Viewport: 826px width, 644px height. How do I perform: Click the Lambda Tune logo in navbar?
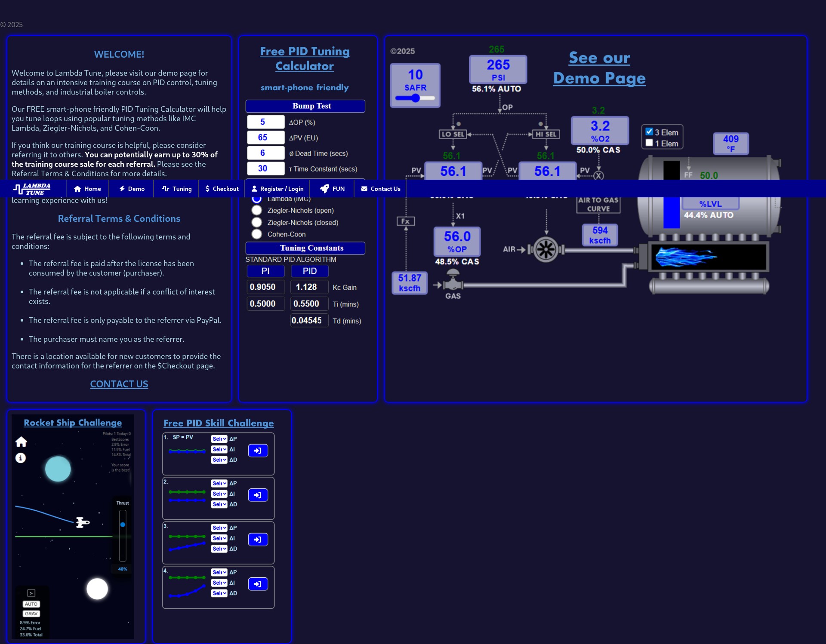32,189
